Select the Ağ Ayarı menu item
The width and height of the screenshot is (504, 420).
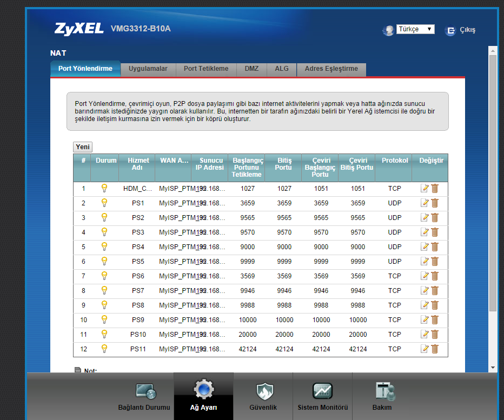203,396
